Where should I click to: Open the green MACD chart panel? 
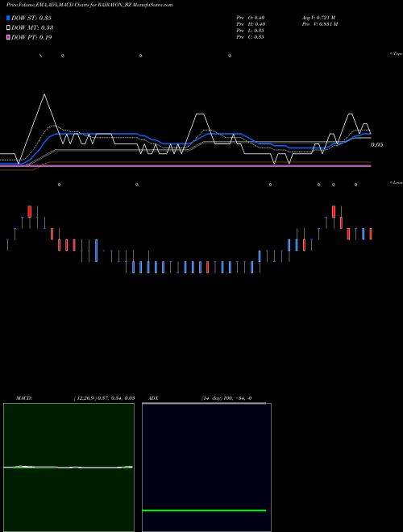(69, 468)
